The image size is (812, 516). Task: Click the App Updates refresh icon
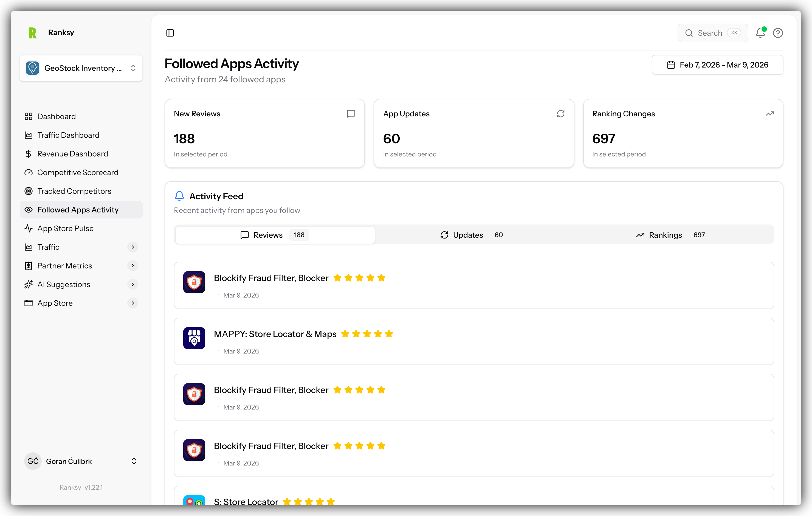click(x=560, y=114)
